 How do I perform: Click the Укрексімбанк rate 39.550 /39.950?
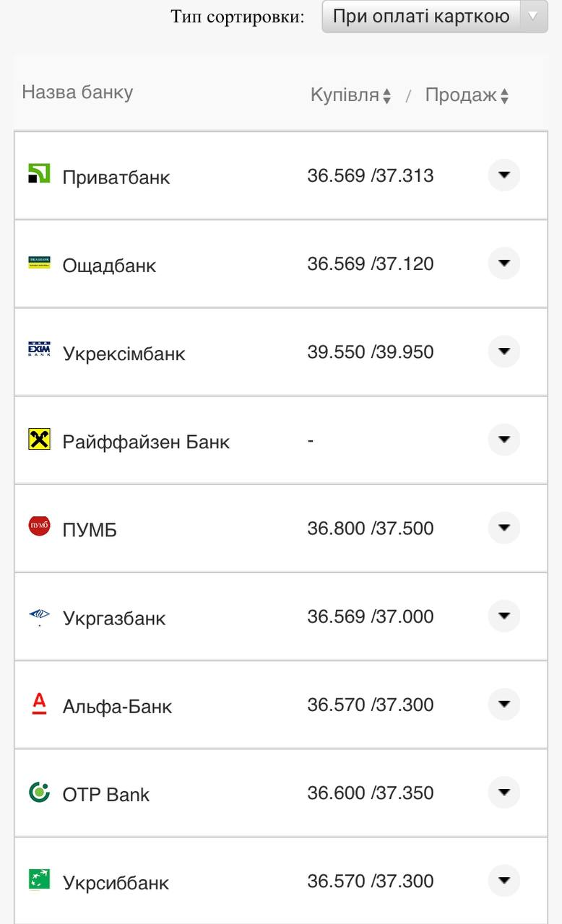(371, 352)
